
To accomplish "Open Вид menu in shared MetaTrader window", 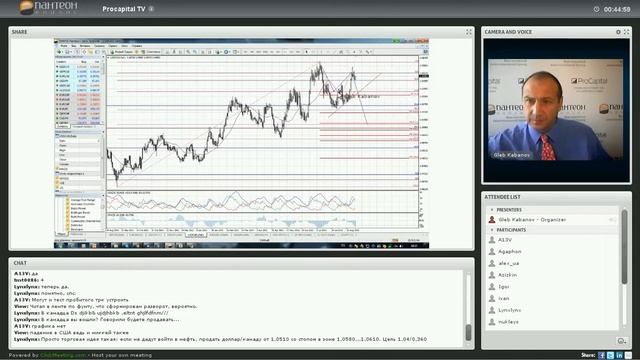I will (73, 46).
